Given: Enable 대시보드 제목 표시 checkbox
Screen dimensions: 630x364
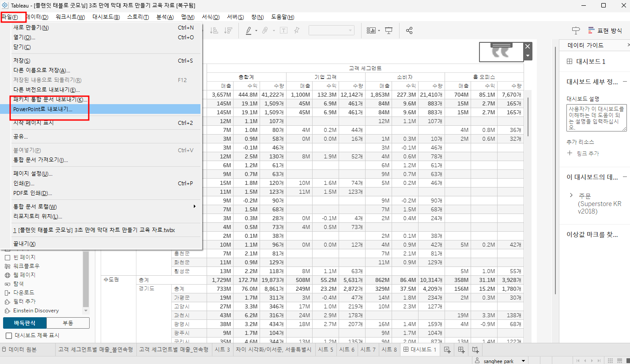Looking at the screenshot, I should pos(8,336).
